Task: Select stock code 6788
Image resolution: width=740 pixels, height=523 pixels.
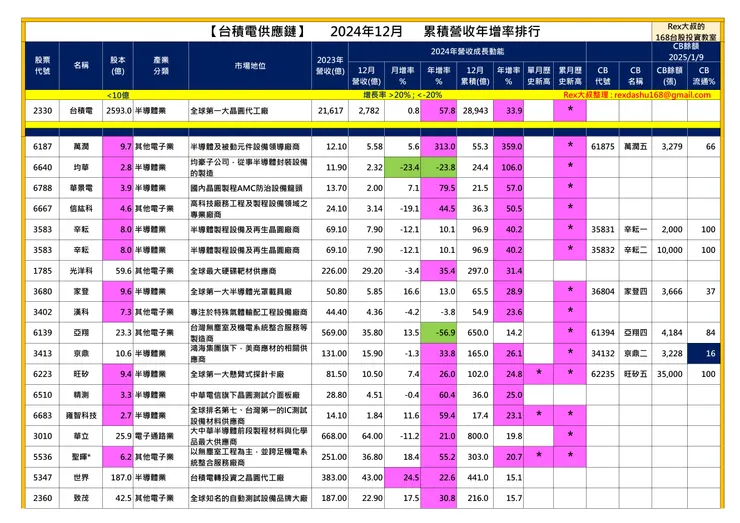Action: [x=42, y=188]
